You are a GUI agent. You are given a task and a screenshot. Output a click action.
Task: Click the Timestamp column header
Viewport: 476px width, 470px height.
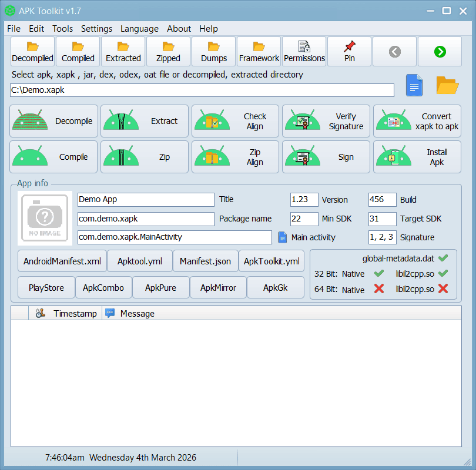pyautogui.click(x=65, y=313)
